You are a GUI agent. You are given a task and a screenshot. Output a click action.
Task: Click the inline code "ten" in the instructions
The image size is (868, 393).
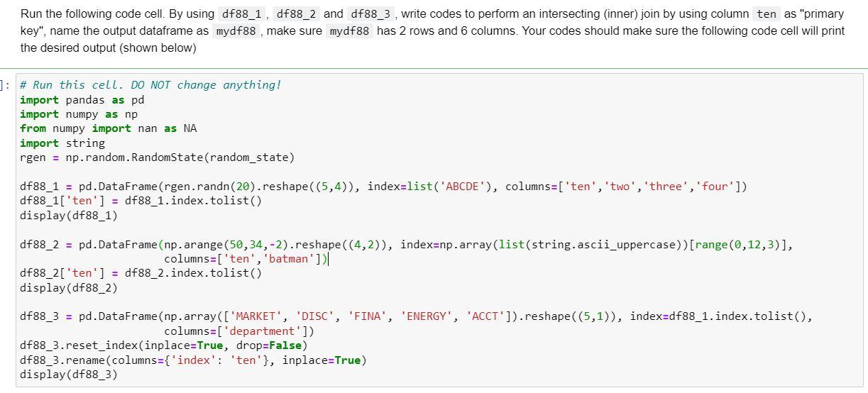point(767,14)
